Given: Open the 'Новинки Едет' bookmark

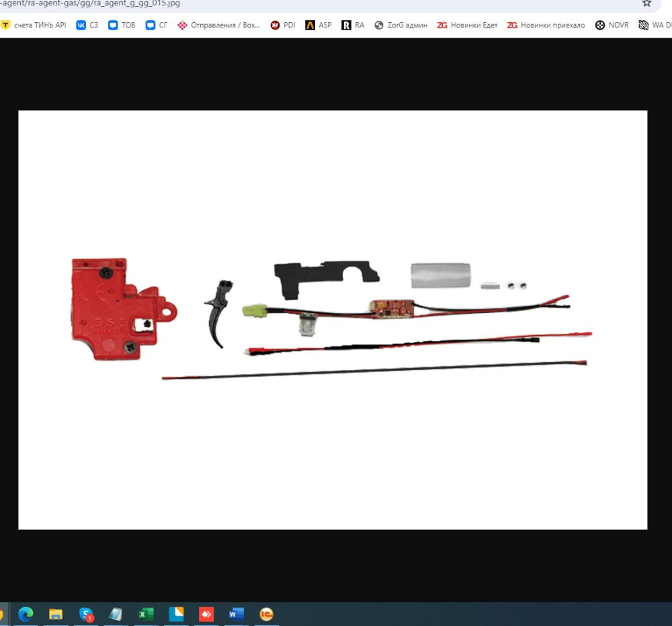Looking at the screenshot, I should tap(467, 26).
